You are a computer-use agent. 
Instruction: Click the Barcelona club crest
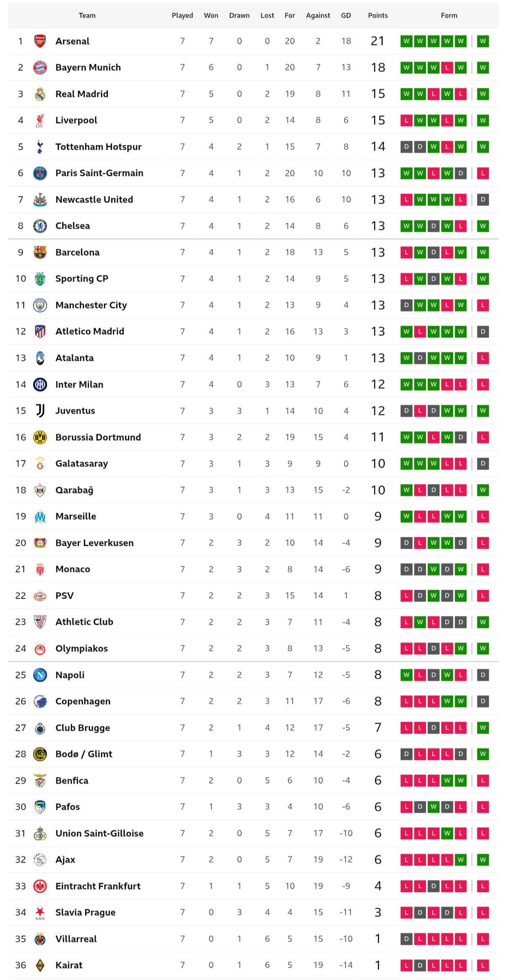40,252
